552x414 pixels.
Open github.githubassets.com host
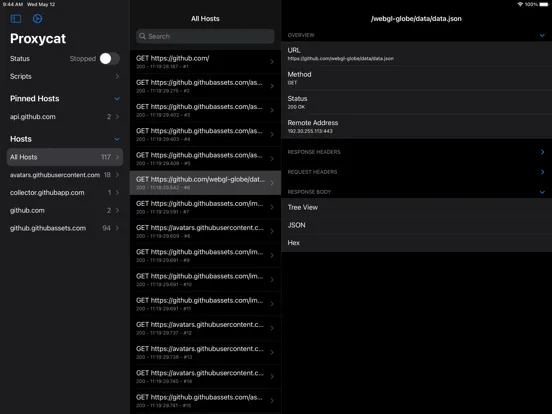65,228
